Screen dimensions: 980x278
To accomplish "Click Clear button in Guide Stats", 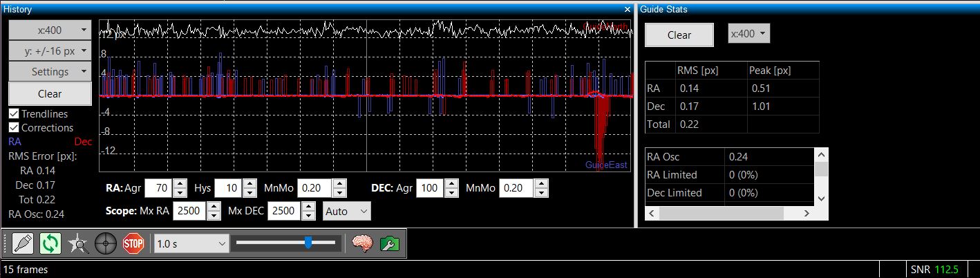I will 679,35.
